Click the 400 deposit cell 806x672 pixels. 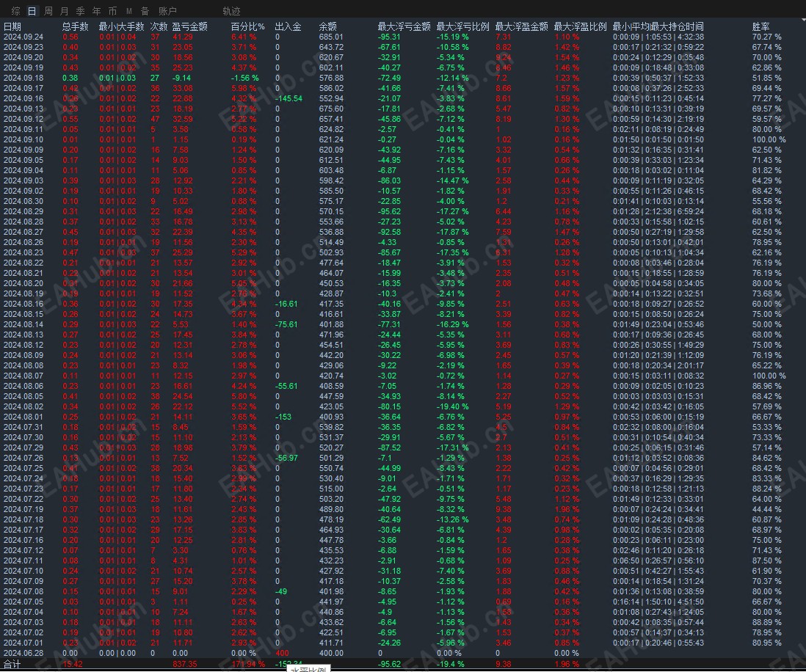(x=282, y=654)
